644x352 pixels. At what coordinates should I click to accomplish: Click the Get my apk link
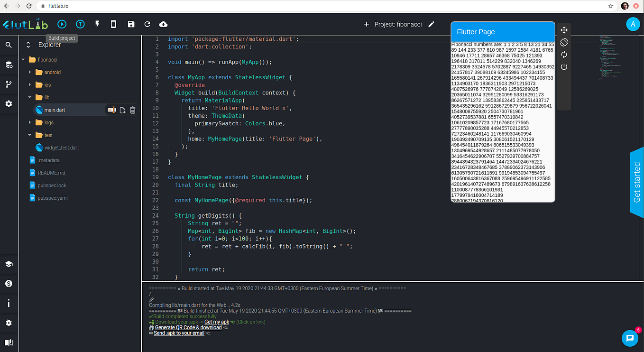point(216,322)
